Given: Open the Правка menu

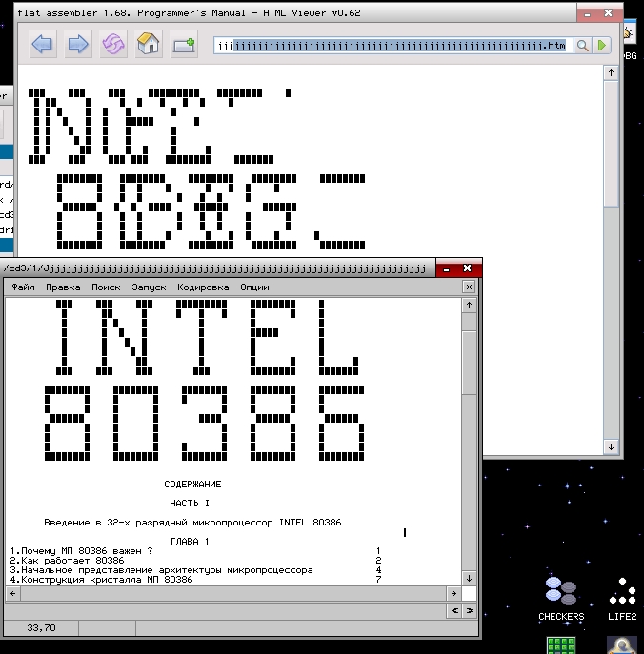Looking at the screenshot, I should (x=63, y=287).
